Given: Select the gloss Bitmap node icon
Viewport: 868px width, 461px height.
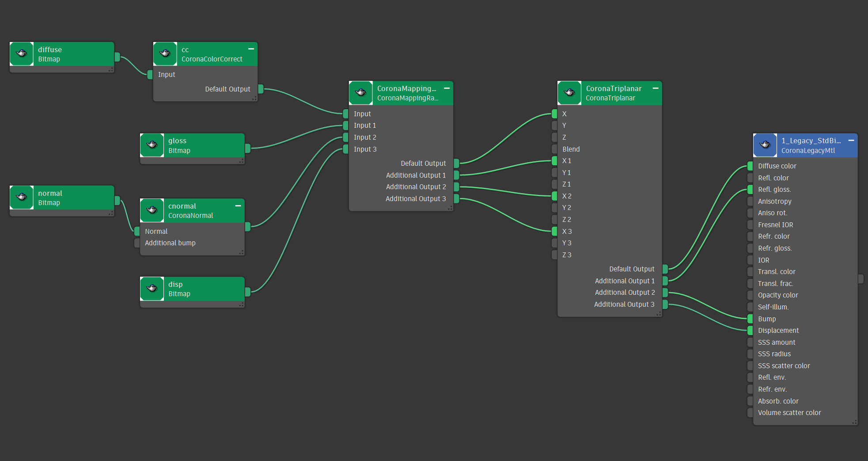Looking at the screenshot, I should point(152,145).
